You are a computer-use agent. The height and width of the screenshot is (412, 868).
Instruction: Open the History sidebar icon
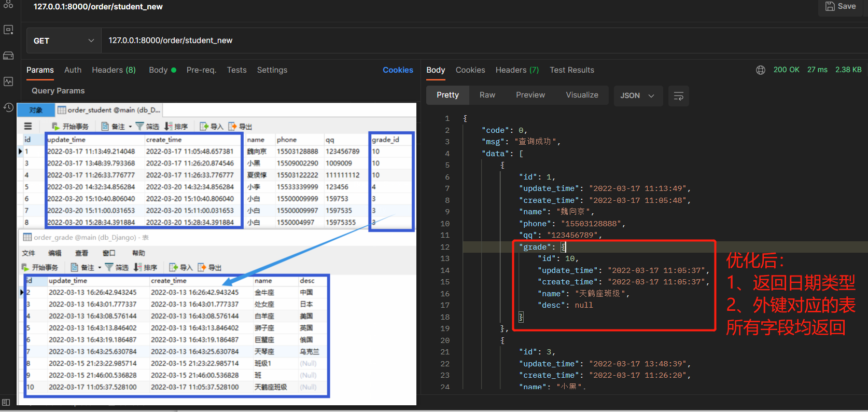[x=8, y=107]
